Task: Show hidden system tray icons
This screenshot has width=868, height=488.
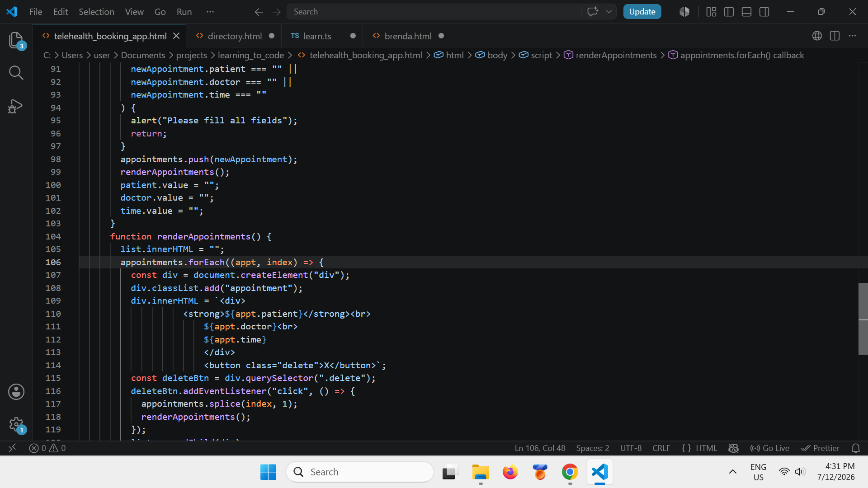Action: tap(733, 472)
